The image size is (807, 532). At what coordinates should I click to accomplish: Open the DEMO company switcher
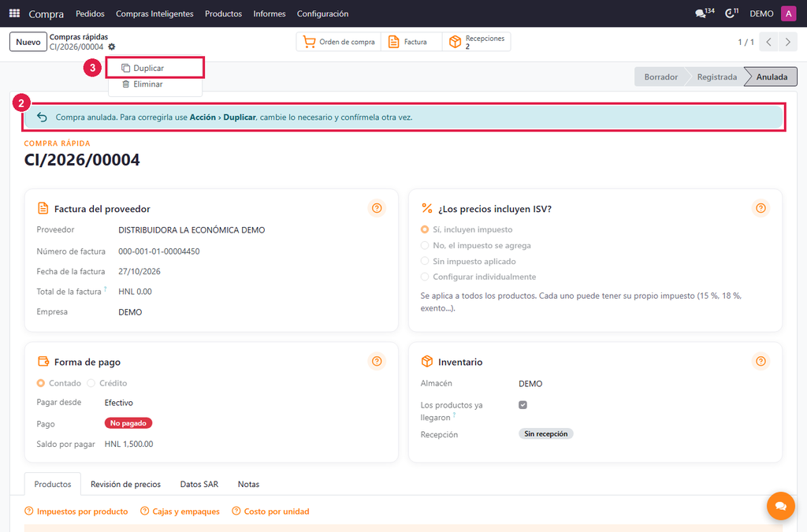click(761, 13)
